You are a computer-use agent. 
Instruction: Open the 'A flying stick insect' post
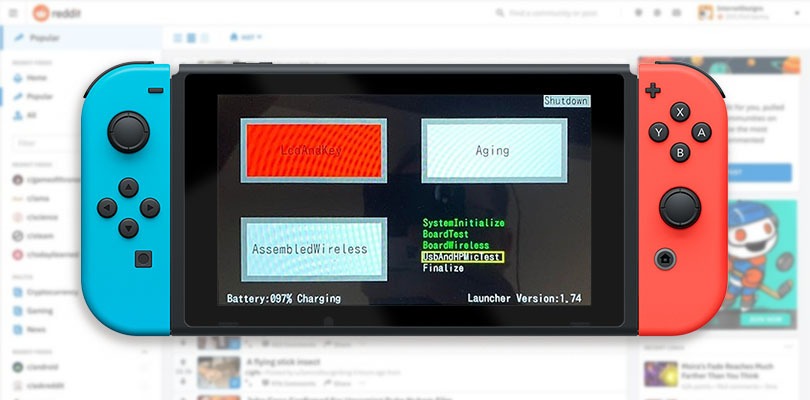click(x=284, y=362)
